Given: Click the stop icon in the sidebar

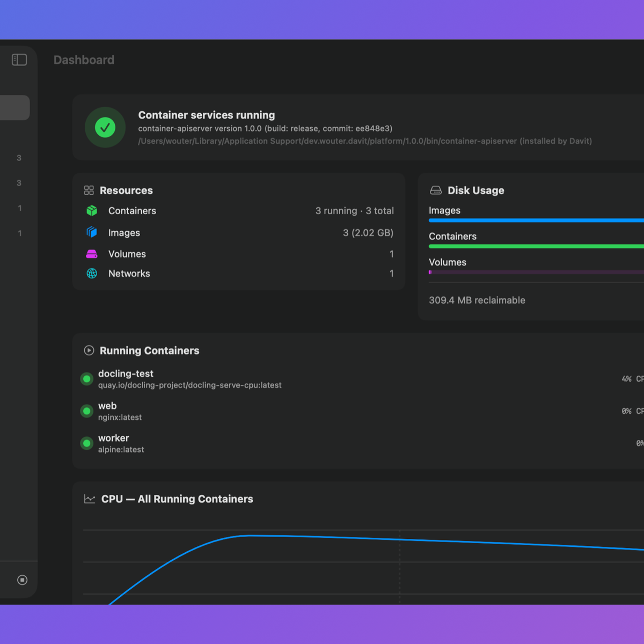Looking at the screenshot, I should pyautogui.click(x=22, y=580).
